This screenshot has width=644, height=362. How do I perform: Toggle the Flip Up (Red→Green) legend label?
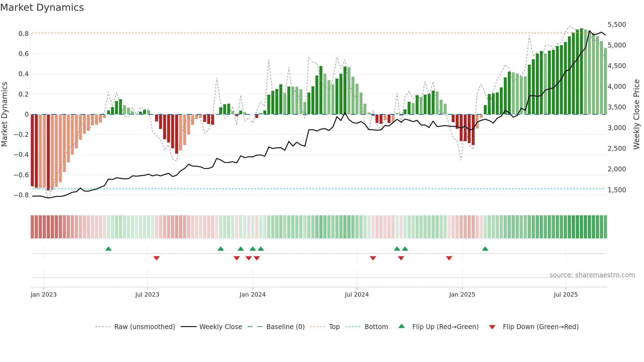pyautogui.click(x=445, y=327)
